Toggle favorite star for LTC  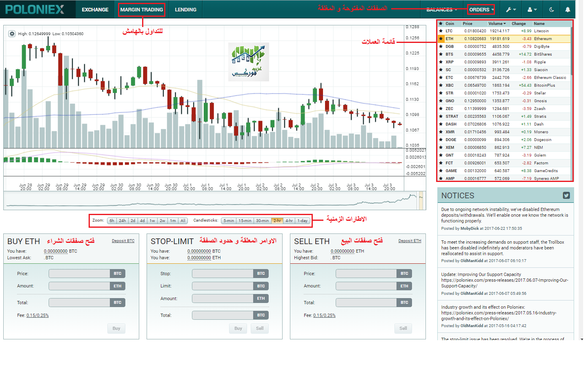441,31
